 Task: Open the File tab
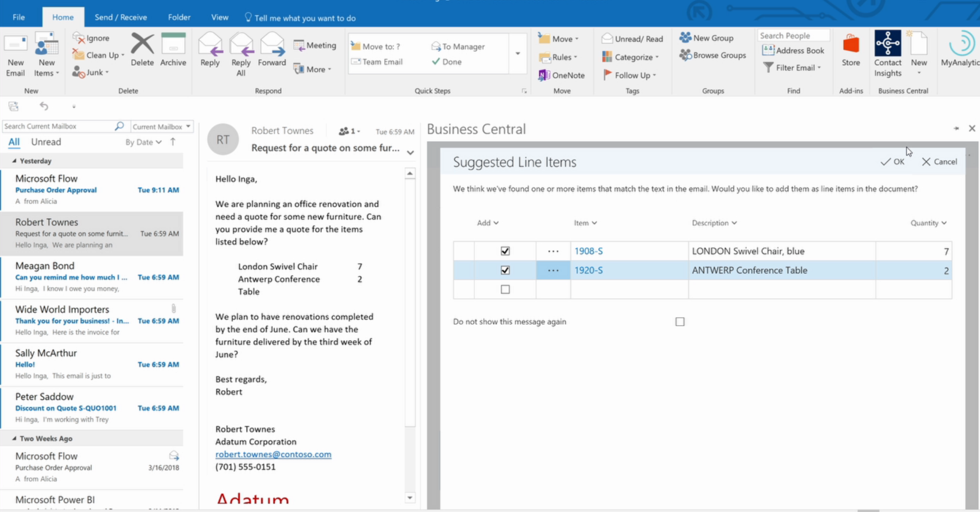tap(19, 17)
